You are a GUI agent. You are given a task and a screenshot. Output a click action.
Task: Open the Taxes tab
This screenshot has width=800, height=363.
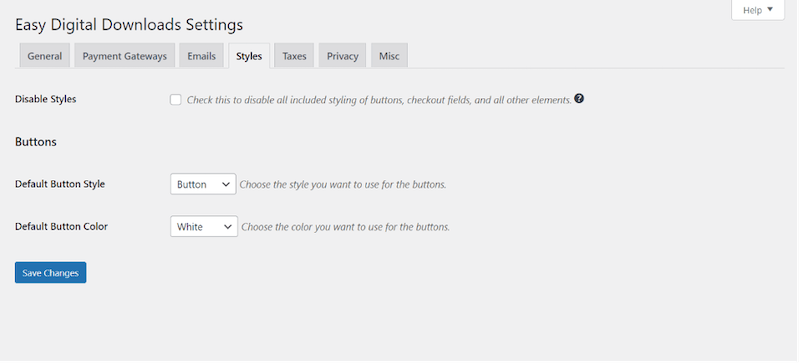click(294, 56)
